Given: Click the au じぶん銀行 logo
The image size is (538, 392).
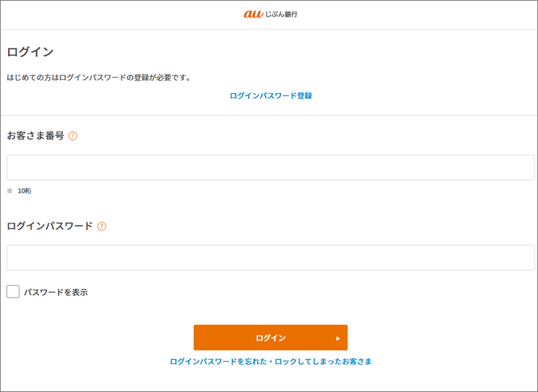Looking at the screenshot, I should (270, 14).
